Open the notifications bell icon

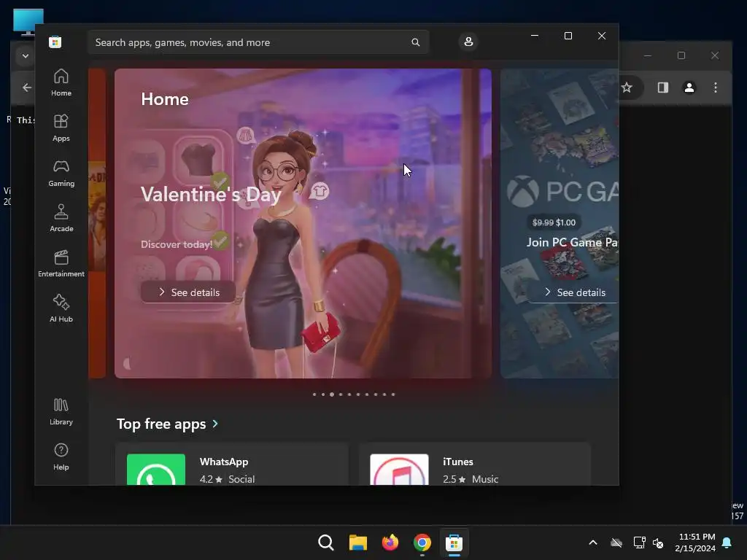click(727, 542)
